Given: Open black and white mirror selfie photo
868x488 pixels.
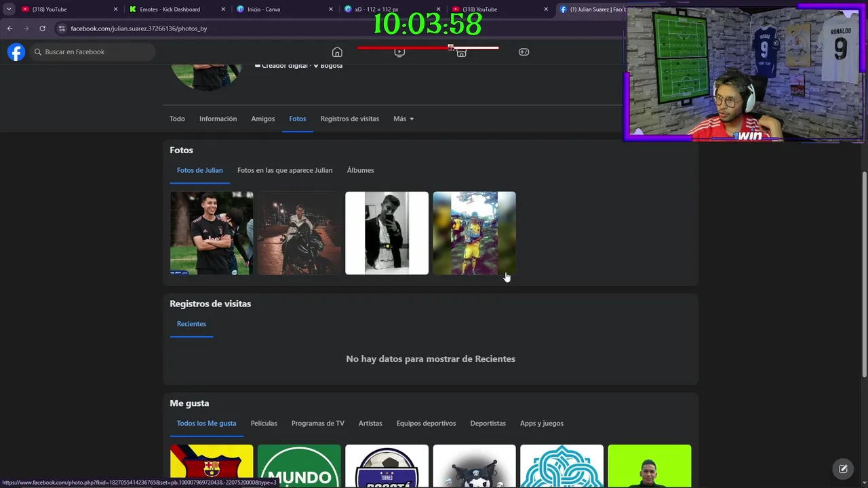Looking at the screenshot, I should [387, 233].
